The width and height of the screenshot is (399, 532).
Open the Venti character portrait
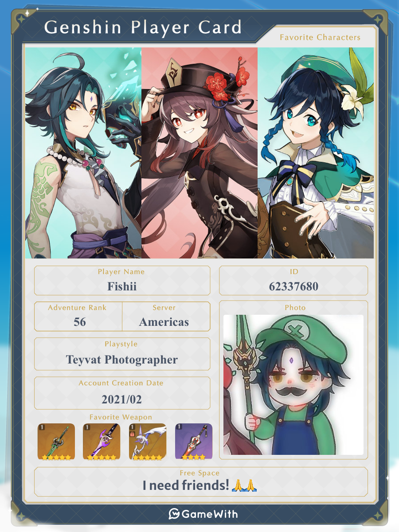[316, 153]
